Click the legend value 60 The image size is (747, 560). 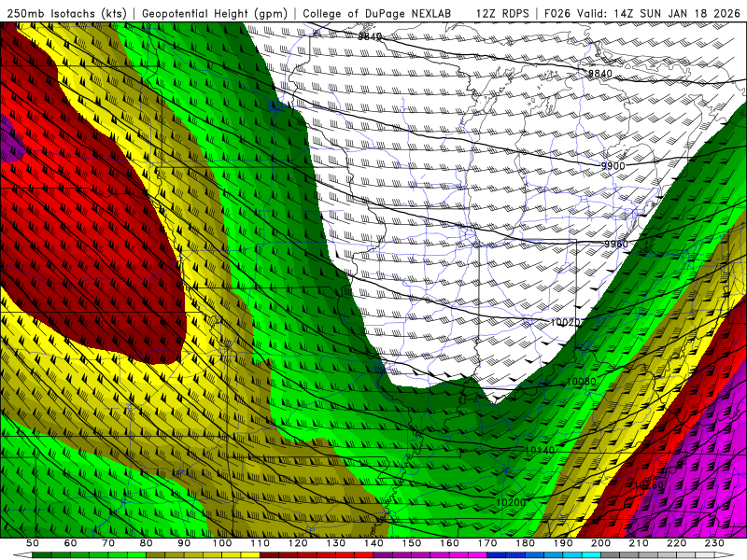click(x=70, y=543)
